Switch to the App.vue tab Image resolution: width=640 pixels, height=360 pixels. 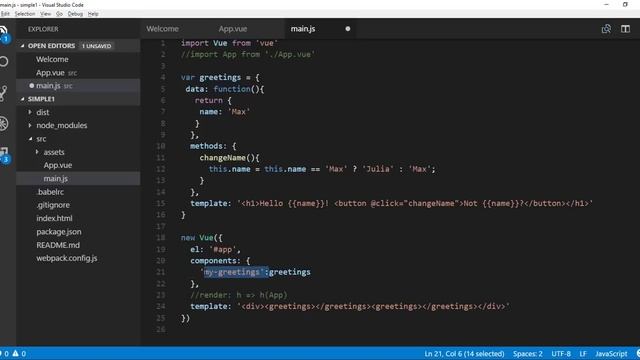point(233,29)
